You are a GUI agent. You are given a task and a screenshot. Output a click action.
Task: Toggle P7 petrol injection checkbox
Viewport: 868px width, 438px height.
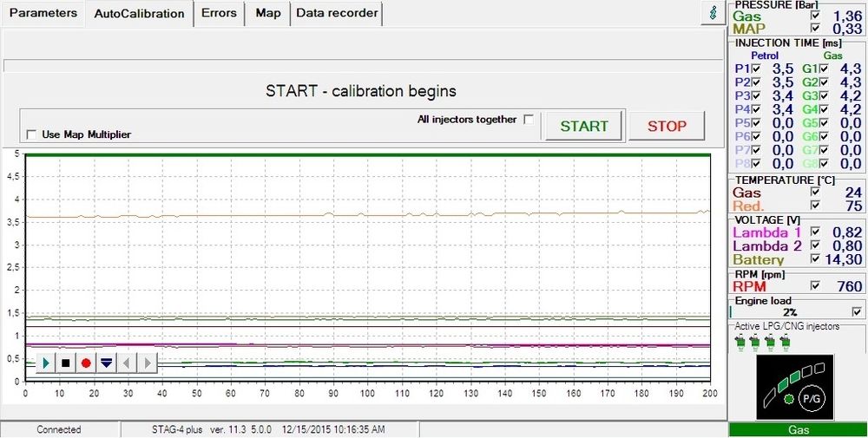(756, 150)
